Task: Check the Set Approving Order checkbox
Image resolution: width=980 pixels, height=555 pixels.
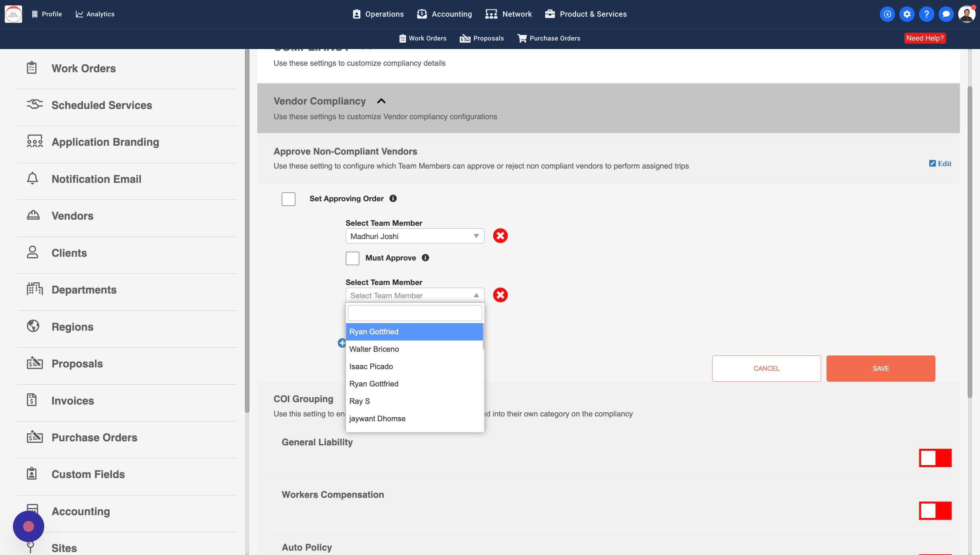Action: 288,199
